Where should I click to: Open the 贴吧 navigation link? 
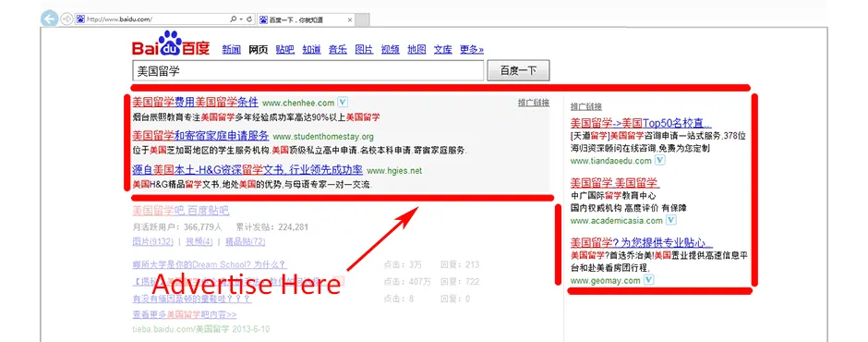tap(284, 49)
